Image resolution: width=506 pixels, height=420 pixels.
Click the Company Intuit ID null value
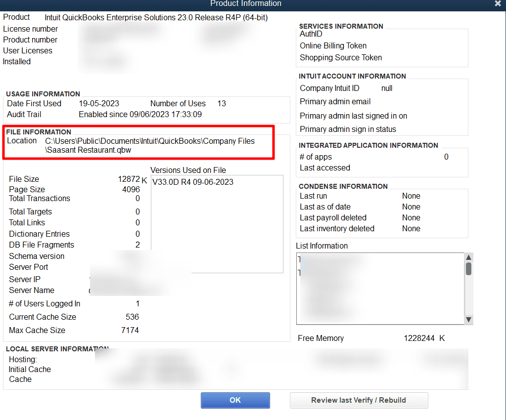[387, 88]
